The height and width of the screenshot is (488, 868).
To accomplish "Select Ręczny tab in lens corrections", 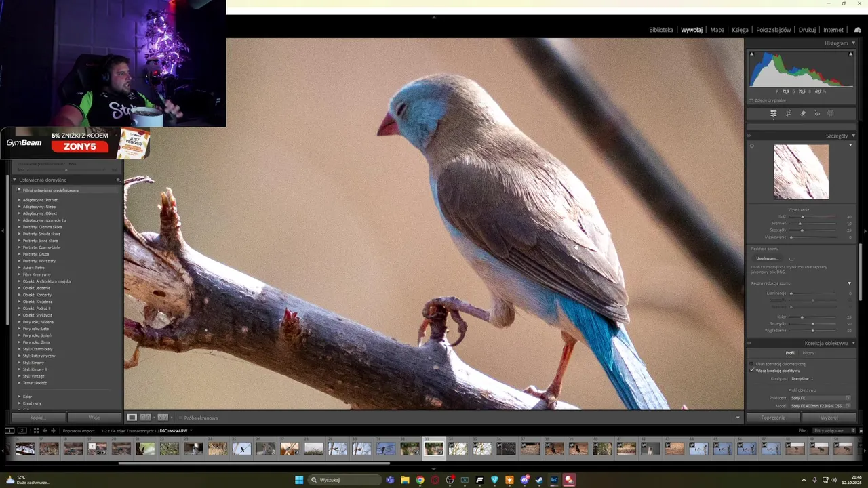I will pyautogui.click(x=808, y=353).
